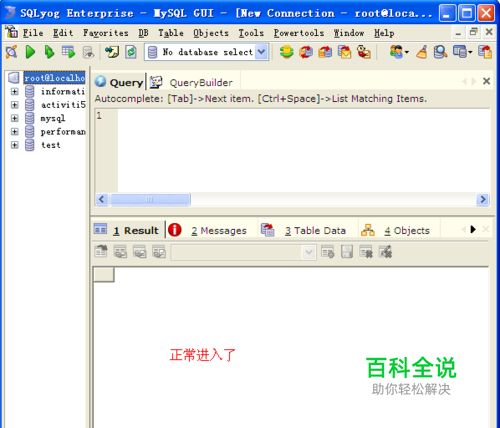The image size is (500, 428).
Task: Refresh object browser using refresh icon
Action: click(131, 52)
